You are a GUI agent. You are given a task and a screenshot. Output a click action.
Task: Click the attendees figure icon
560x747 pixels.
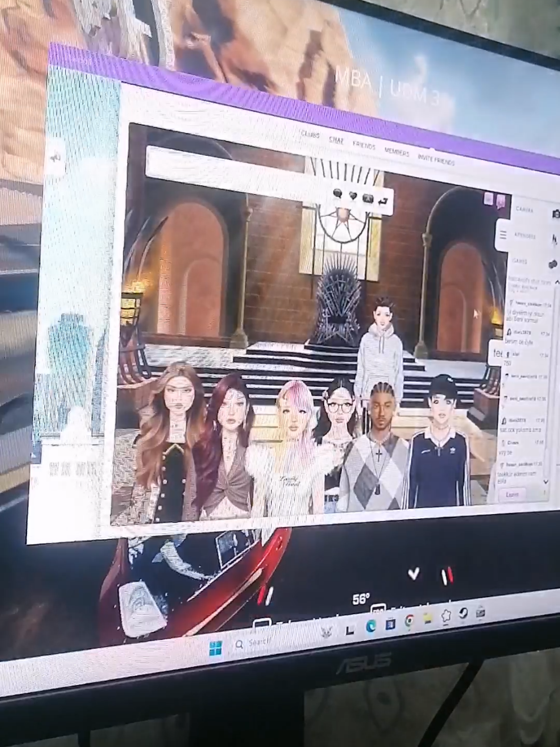tap(554, 239)
